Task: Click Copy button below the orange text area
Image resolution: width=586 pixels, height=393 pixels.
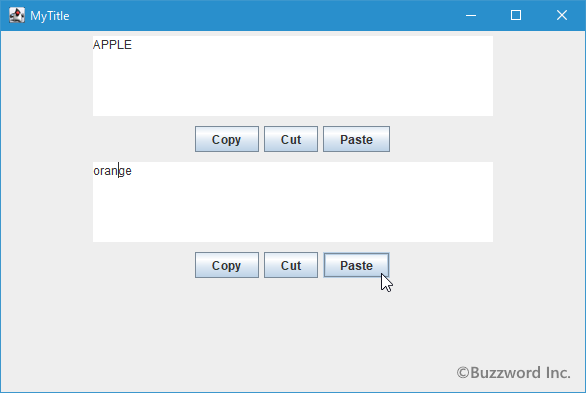Action: (226, 265)
